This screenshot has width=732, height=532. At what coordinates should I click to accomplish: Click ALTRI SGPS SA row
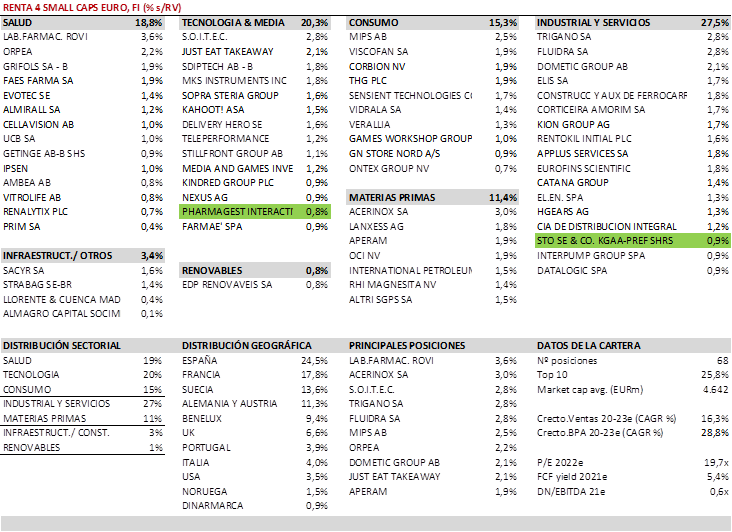click(x=433, y=299)
